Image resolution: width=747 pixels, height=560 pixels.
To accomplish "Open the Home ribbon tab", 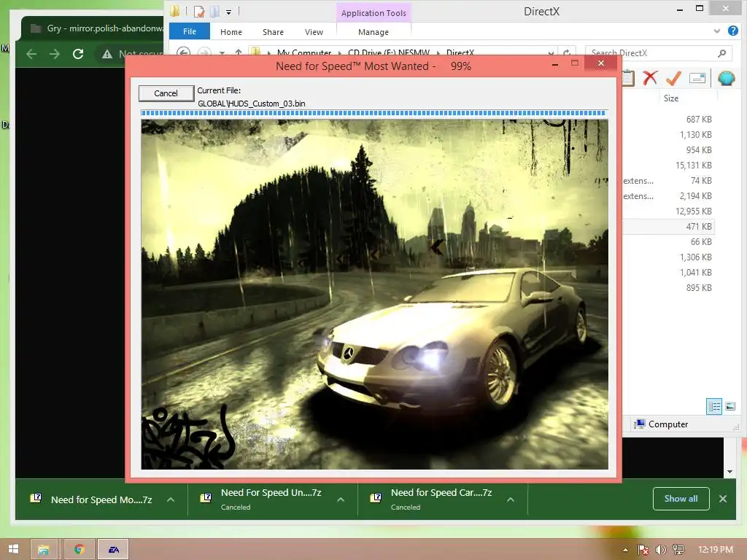I will tap(231, 32).
